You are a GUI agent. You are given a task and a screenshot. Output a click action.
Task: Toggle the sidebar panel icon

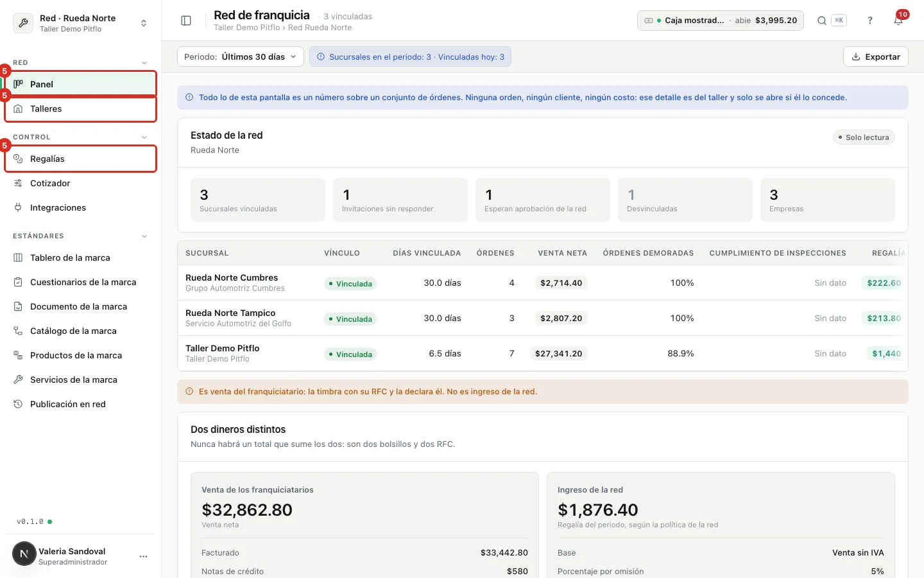click(186, 21)
